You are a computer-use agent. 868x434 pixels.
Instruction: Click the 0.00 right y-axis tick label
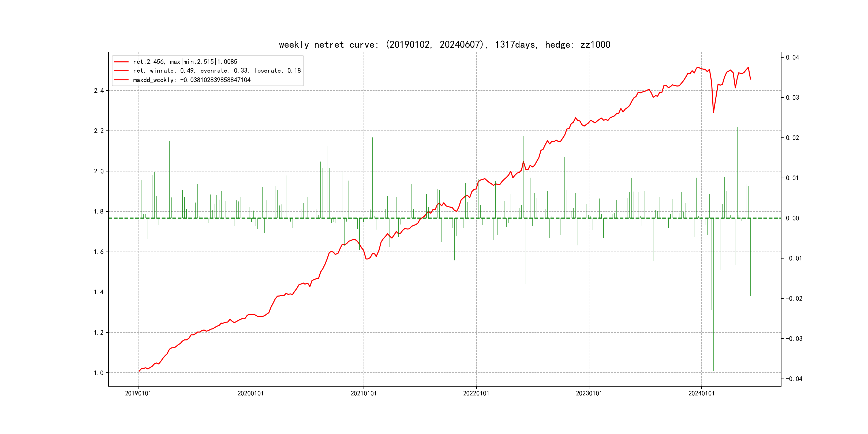coord(792,218)
